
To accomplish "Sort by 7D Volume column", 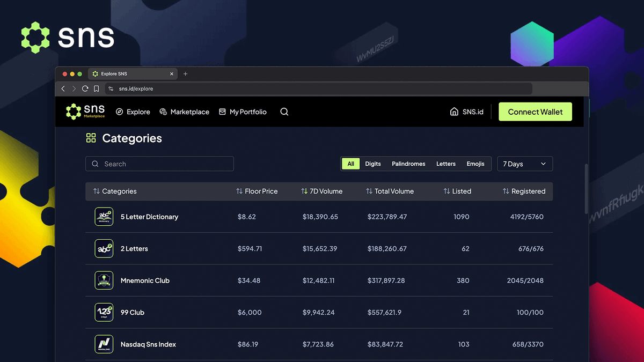I will [x=322, y=191].
